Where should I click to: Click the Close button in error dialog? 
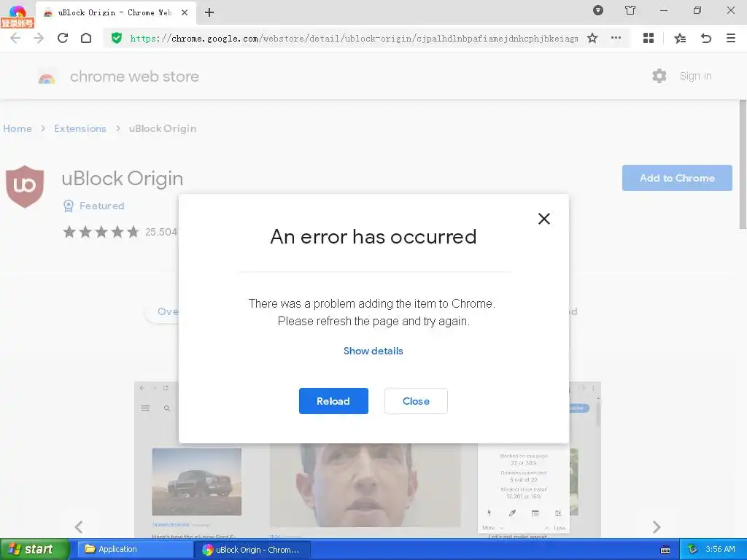tap(416, 401)
